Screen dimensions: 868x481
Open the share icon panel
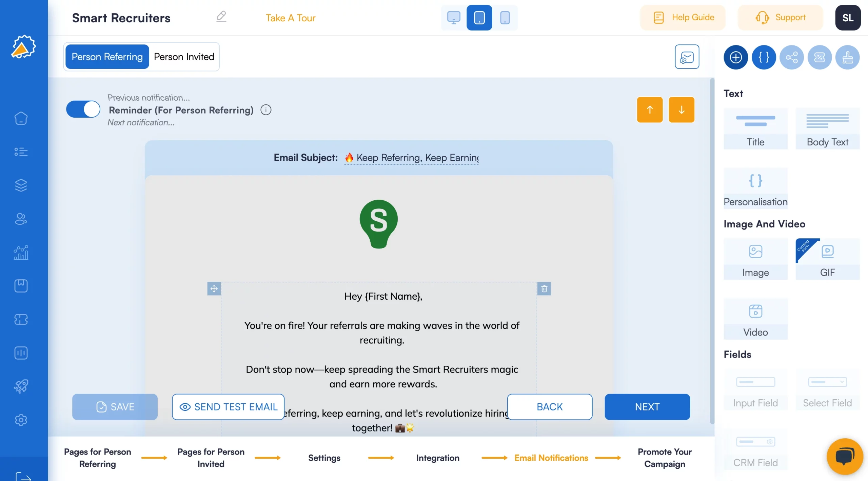(x=792, y=57)
